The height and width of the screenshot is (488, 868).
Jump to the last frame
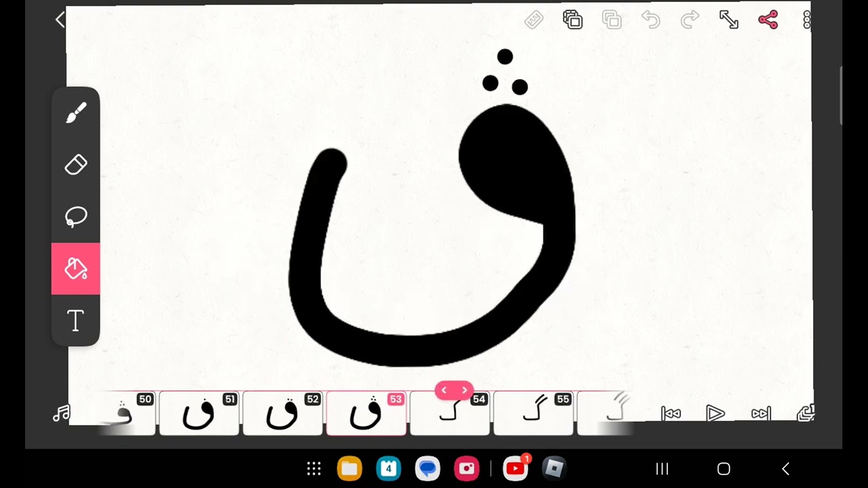tap(761, 413)
